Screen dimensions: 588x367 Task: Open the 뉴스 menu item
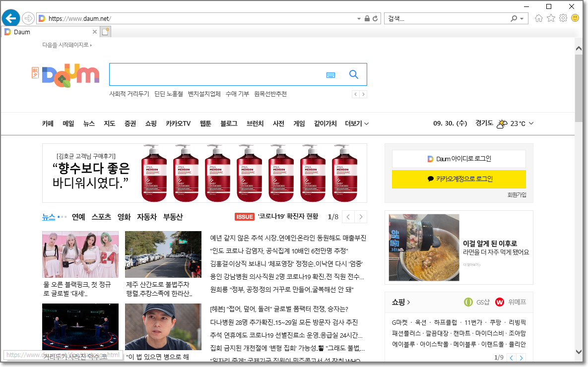point(89,123)
